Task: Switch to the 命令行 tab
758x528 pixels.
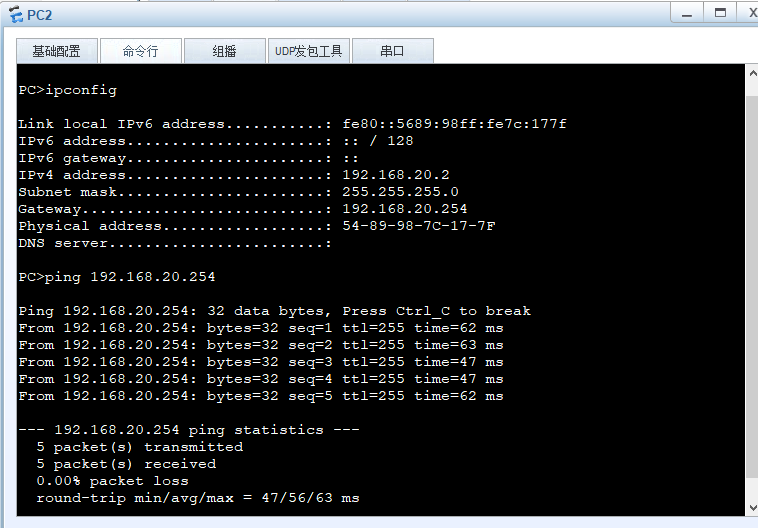Action: 141,51
